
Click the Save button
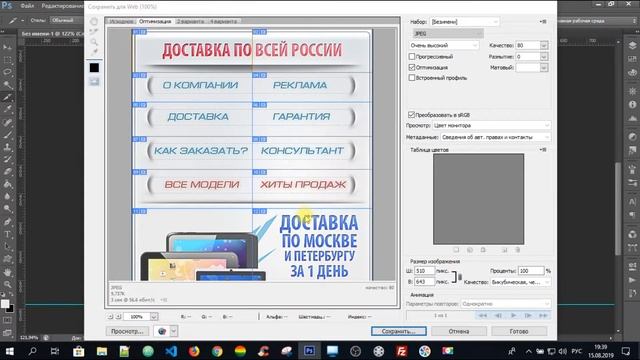click(399, 331)
